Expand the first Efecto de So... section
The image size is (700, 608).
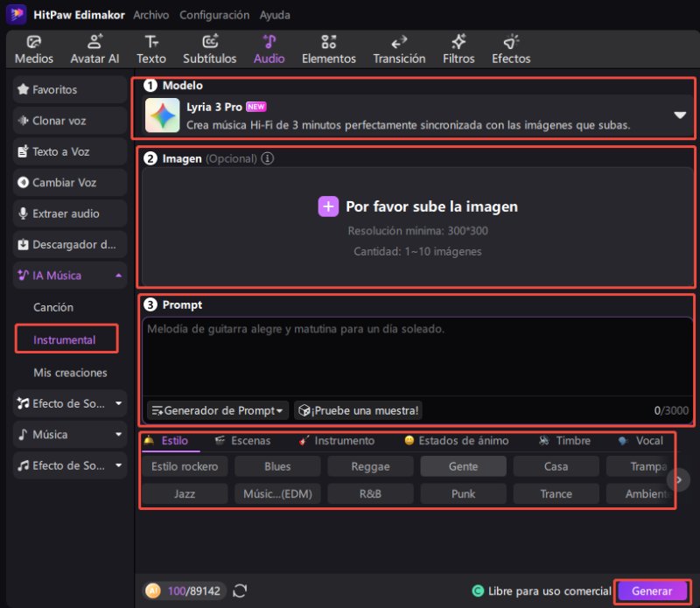(118, 403)
